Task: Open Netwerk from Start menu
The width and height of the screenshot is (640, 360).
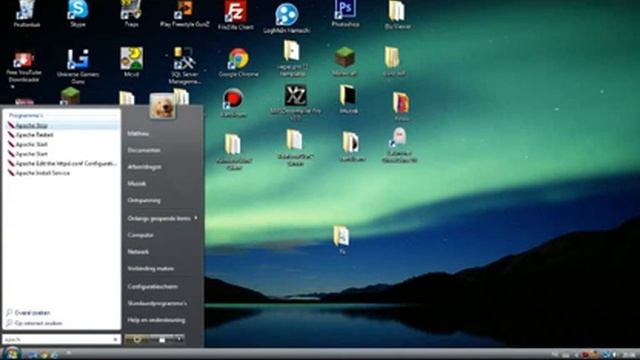Action: tap(138, 252)
